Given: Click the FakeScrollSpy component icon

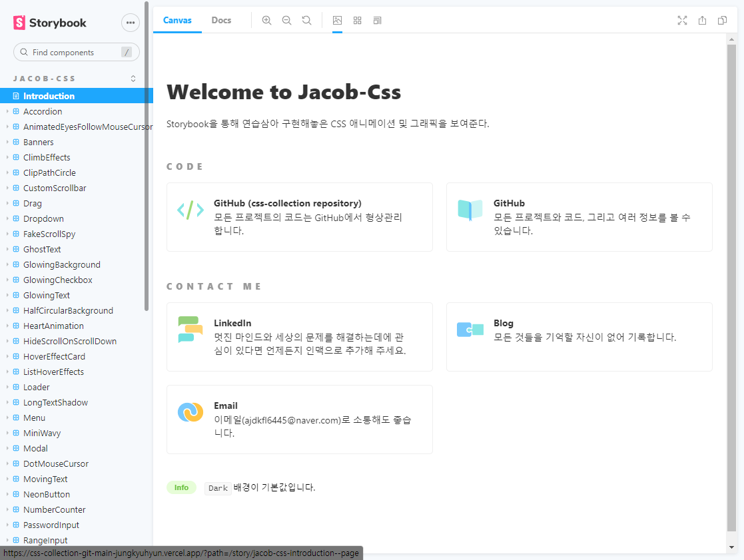Looking at the screenshot, I should tap(16, 234).
